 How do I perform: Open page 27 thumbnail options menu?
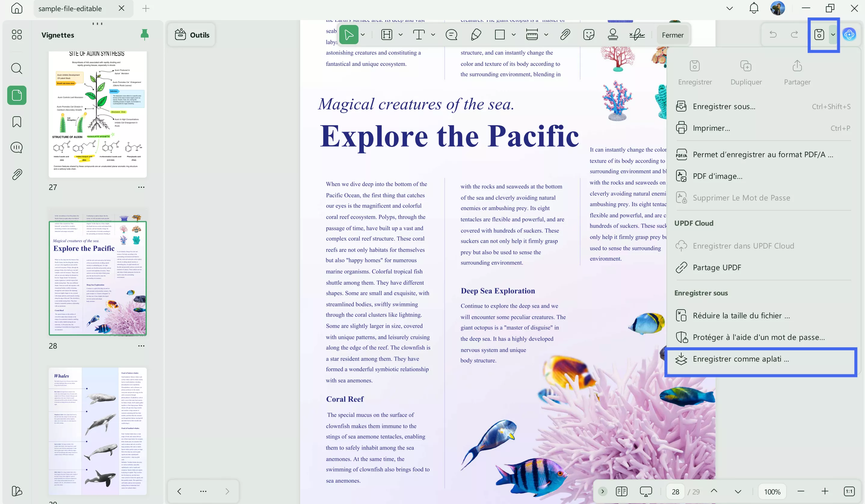(141, 187)
